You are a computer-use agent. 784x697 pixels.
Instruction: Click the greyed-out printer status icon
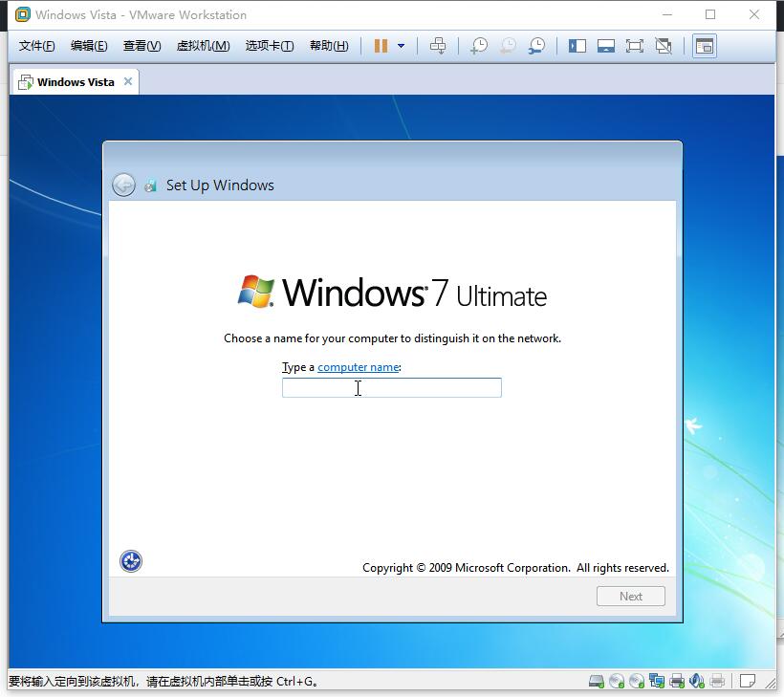click(x=717, y=681)
